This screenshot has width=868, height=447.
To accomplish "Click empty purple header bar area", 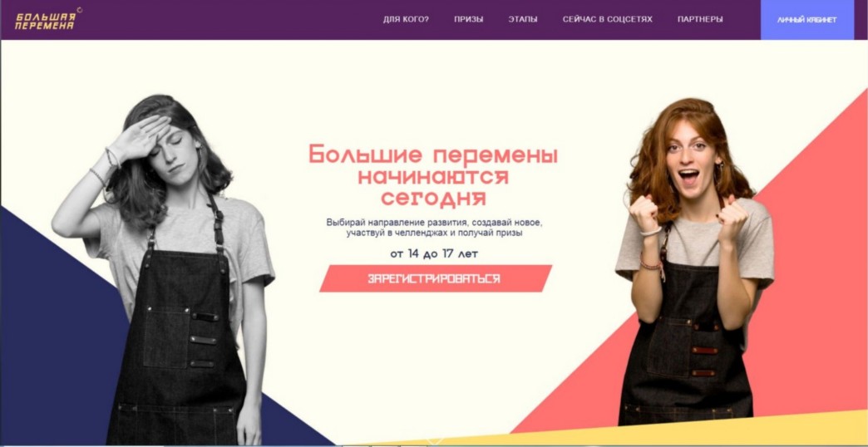I will pos(221,20).
